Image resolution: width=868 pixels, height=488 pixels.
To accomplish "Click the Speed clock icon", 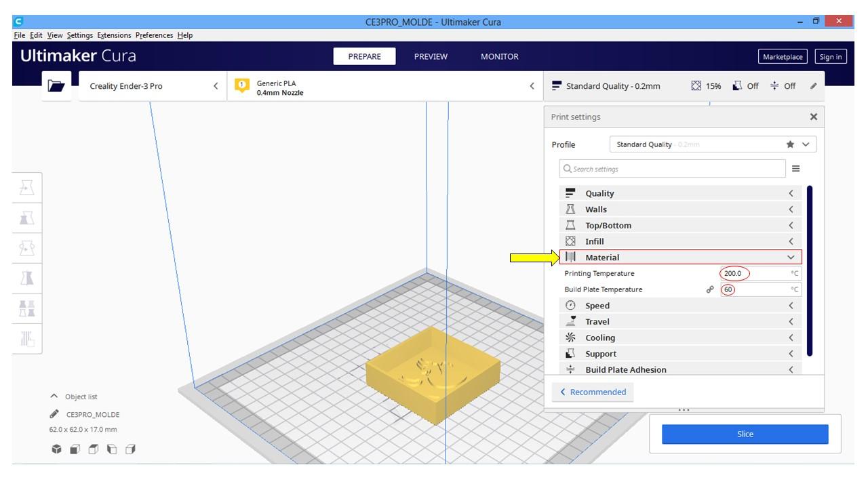I will [x=570, y=306].
